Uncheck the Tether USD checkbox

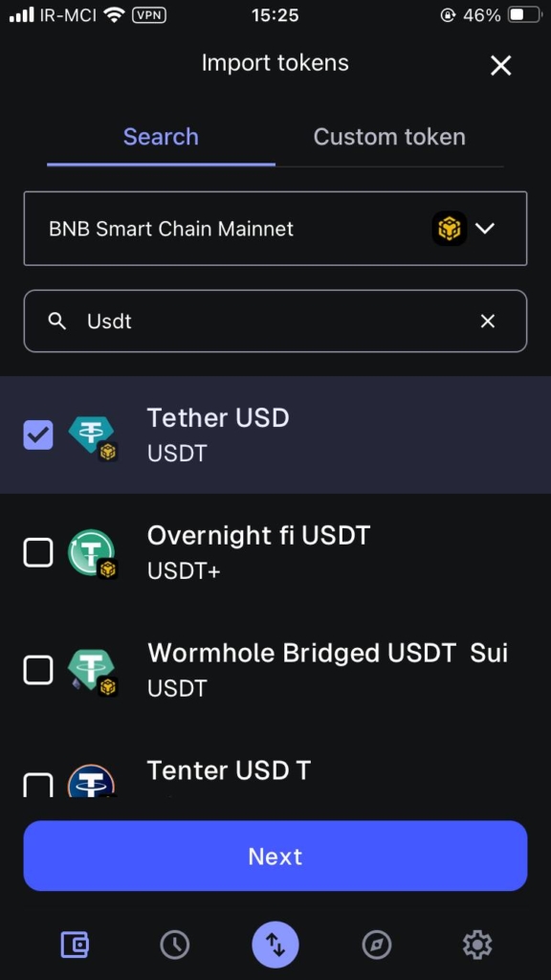click(38, 435)
